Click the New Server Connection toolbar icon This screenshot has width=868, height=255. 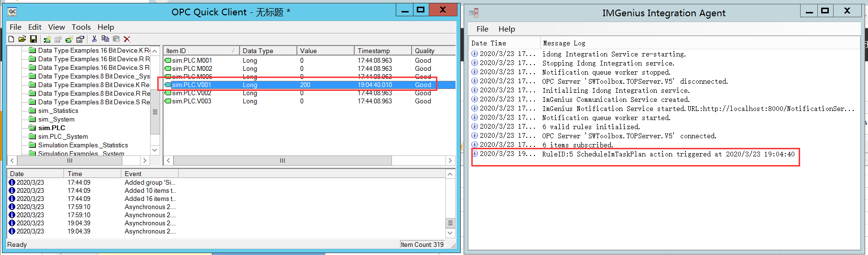click(x=47, y=39)
